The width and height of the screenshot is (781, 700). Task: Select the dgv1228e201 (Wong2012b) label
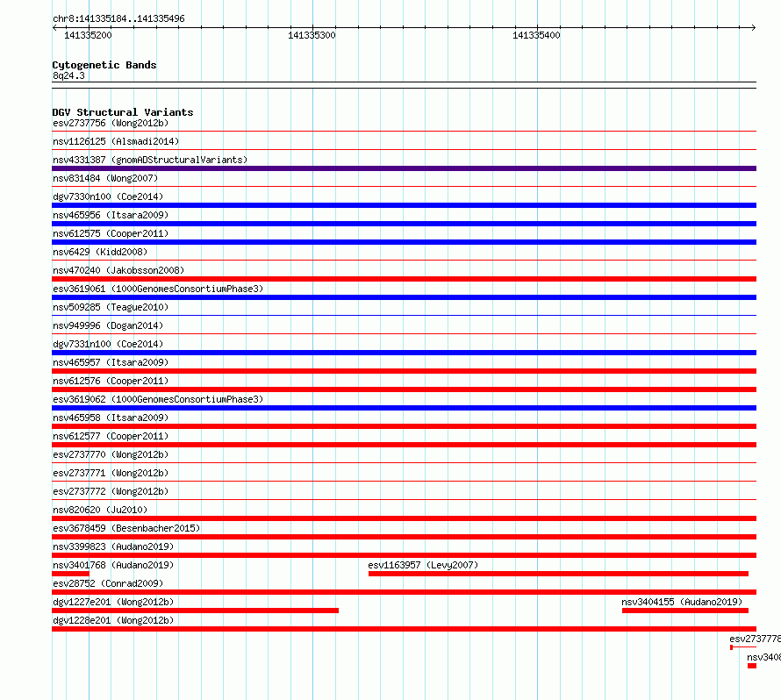click(x=113, y=620)
